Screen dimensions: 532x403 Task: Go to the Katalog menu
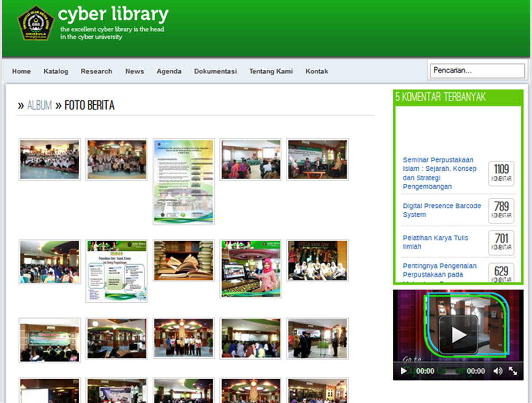[56, 72]
